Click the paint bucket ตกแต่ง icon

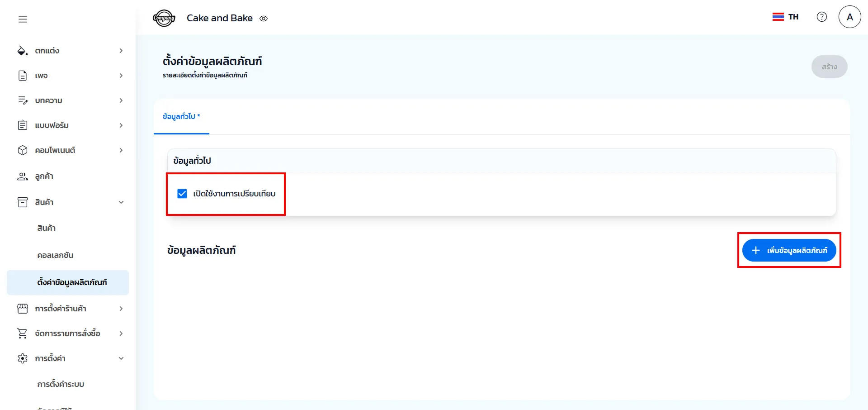point(22,51)
